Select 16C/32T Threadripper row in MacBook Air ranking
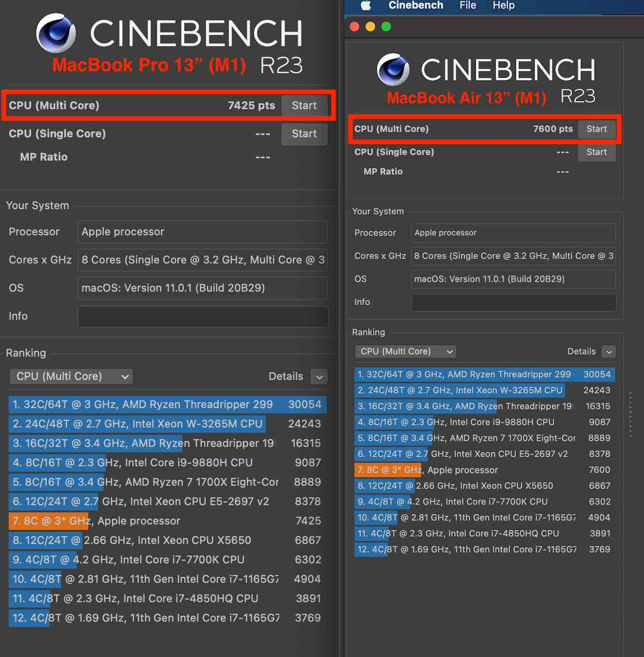The width and height of the screenshot is (644, 657). pos(485,407)
